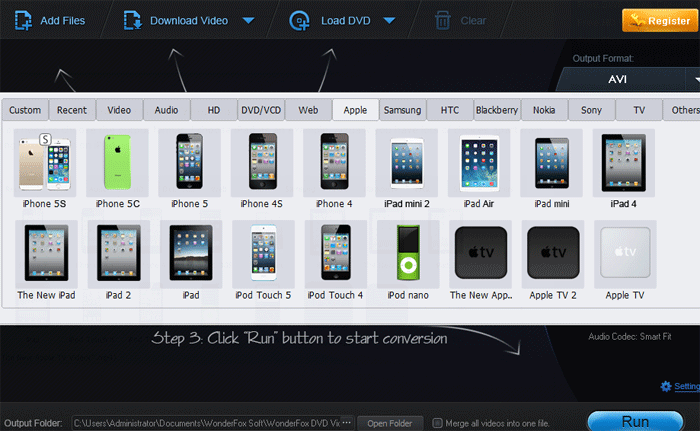Open the DVD/VCD tab
This screenshot has height=431, width=700.
[261, 110]
